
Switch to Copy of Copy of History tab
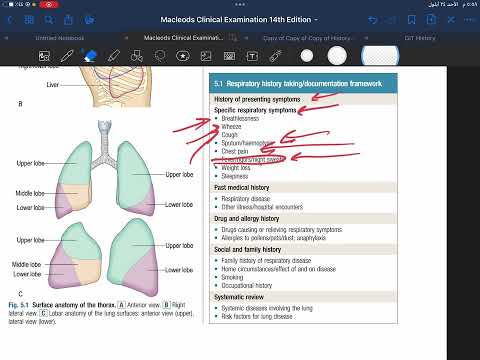coord(307,38)
